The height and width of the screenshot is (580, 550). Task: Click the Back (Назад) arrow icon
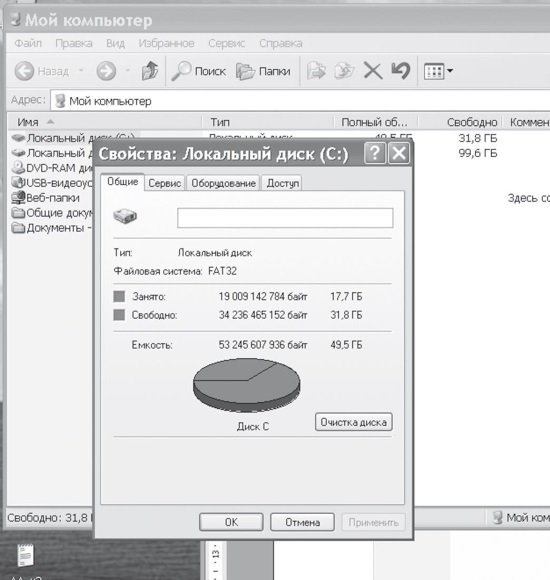24,71
